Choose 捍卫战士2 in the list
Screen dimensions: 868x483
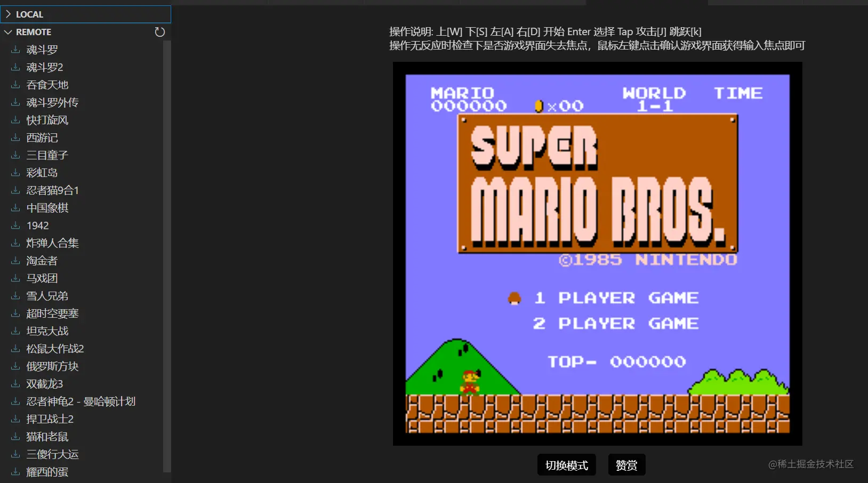50,419
